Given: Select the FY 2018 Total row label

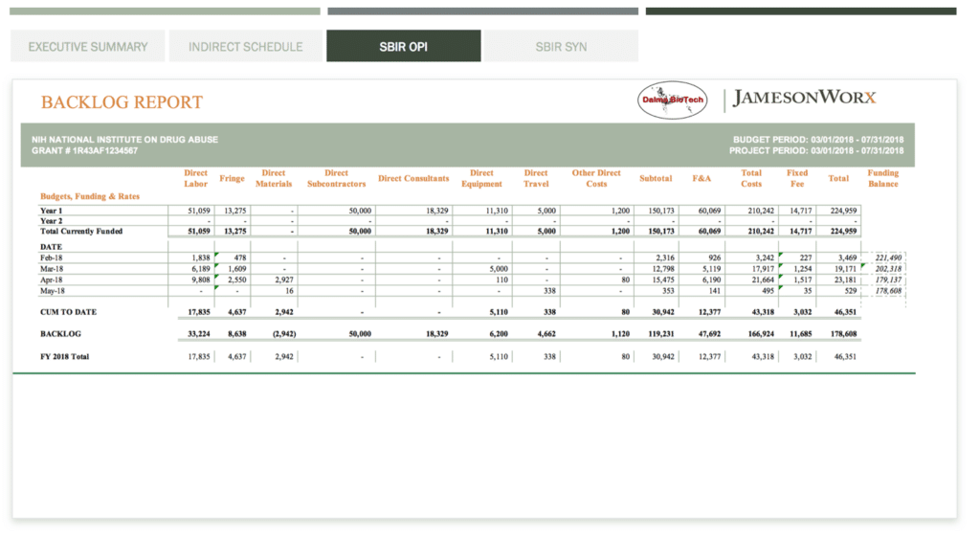Looking at the screenshot, I should pyautogui.click(x=64, y=356).
